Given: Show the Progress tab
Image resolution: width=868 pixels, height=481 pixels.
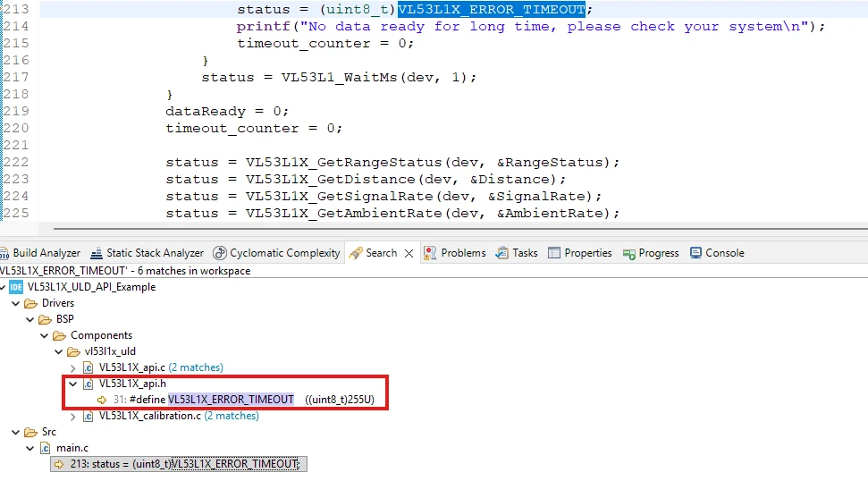Looking at the screenshot, I should click(651, 253).
